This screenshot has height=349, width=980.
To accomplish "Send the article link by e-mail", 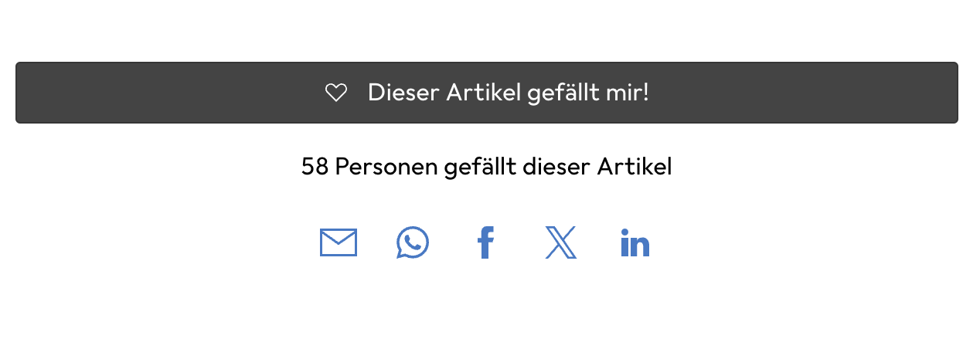I will [x=339, y=242].
